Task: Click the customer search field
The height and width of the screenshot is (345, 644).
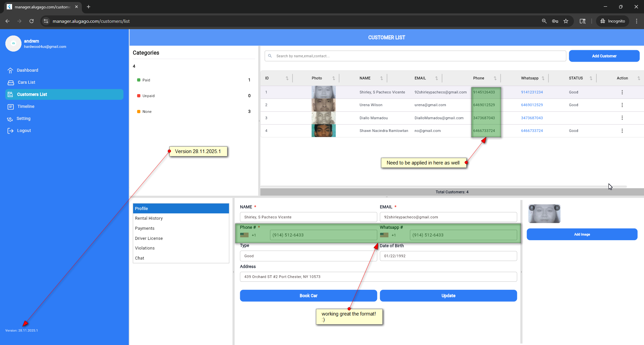Action: 416,56
